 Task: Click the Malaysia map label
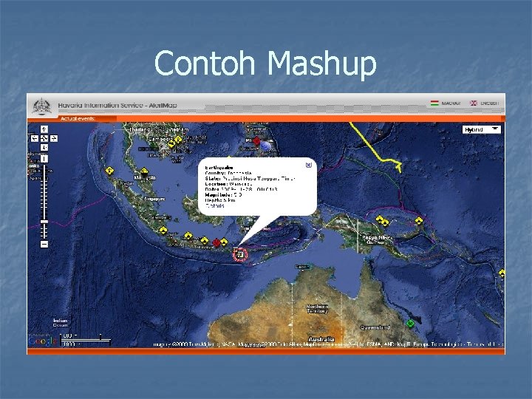[x=145, y=177]
